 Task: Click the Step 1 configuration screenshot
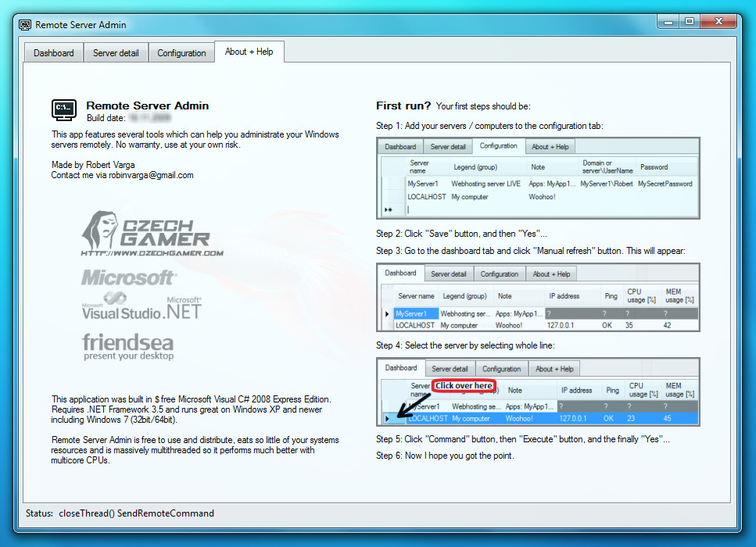tap(538, 178)
